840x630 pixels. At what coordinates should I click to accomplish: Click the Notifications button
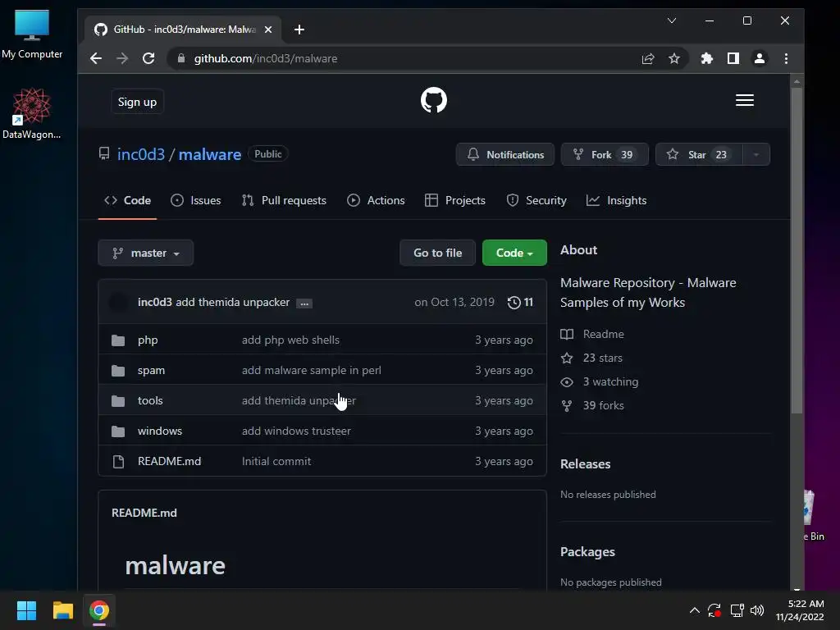tap(505, 155)
